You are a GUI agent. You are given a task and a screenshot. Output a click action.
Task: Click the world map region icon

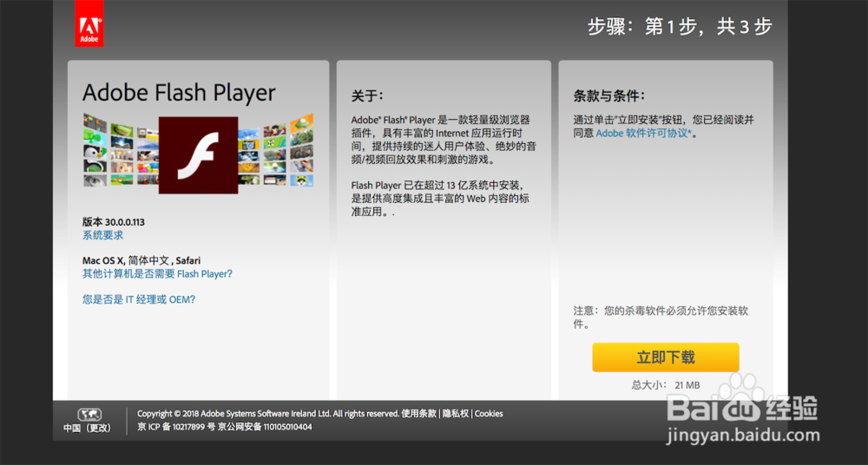tap(89, 415)
